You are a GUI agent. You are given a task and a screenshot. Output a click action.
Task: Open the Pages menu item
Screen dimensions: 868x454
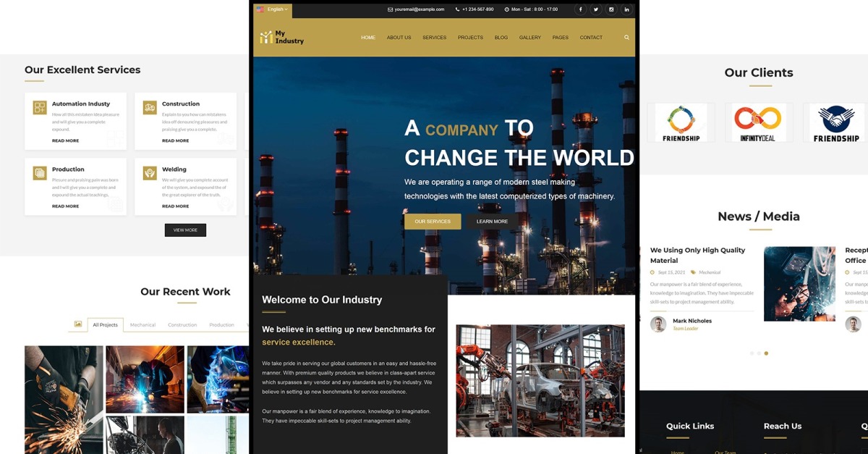coord(561,38)
